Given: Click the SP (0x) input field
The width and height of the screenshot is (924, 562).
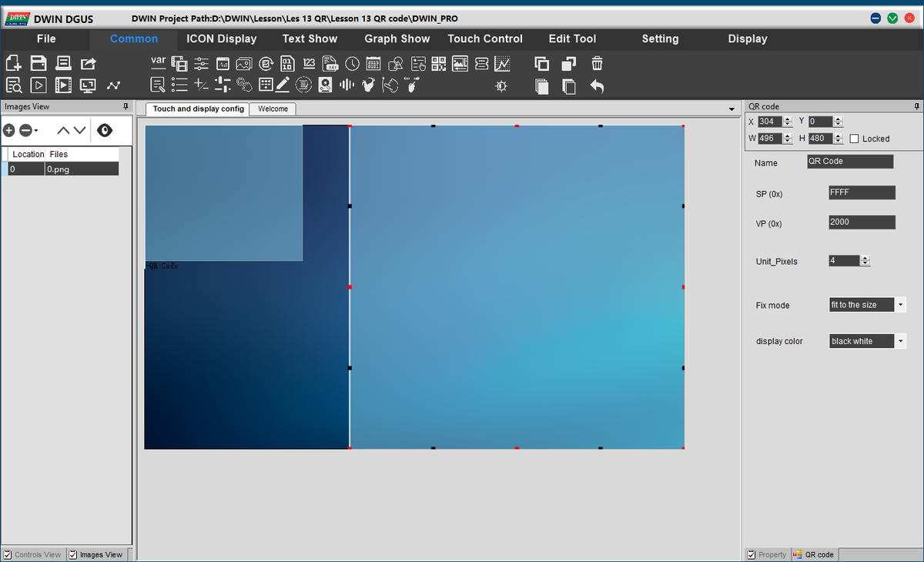Looking at the screenshot, I should [862, 192].
